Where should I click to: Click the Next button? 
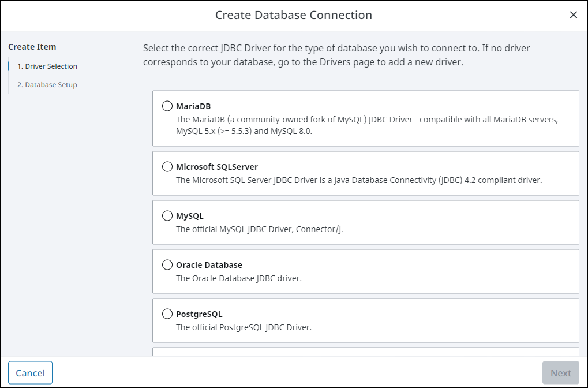[x=561, y=373]
